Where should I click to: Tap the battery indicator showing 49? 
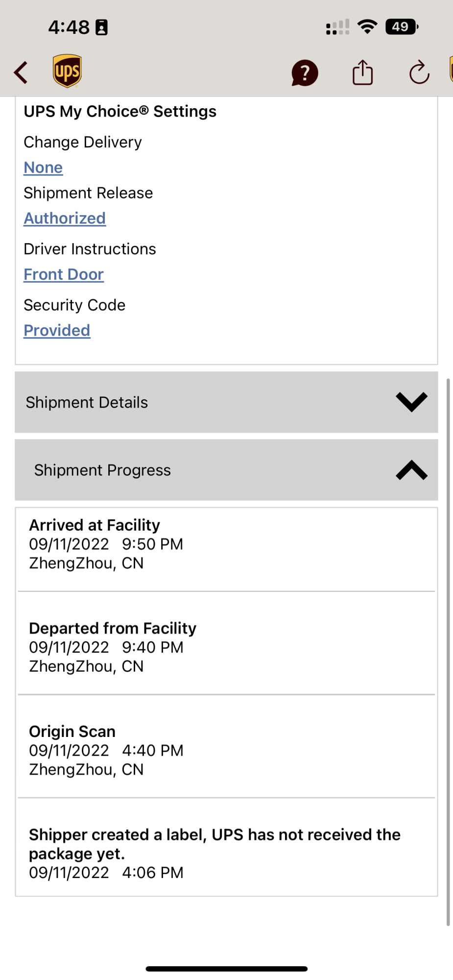(402, 26)
